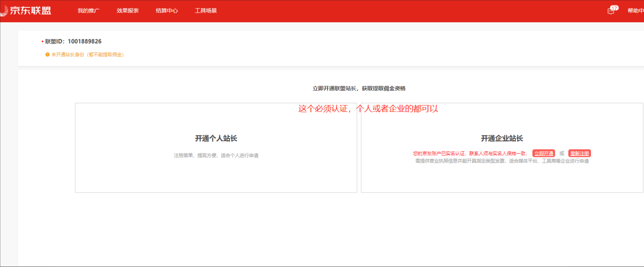Click the 立即开通 button
The height and width of the screenshot is (267, 644).
[x=544, y=153]
